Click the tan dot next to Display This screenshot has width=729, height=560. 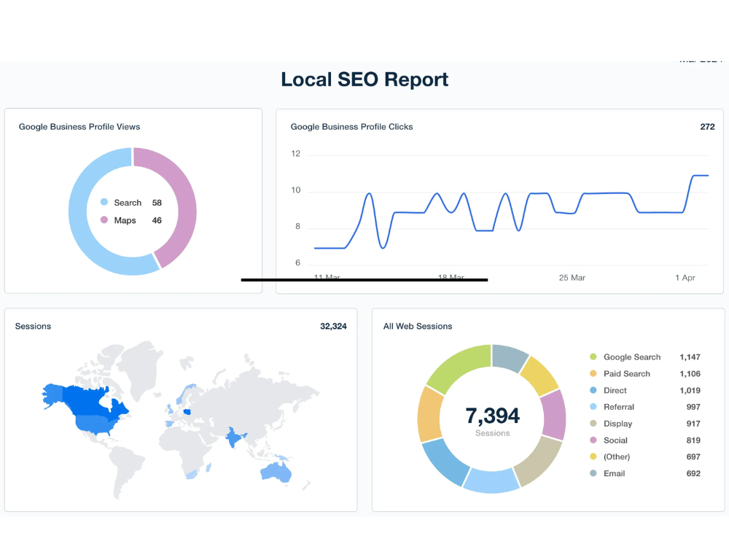593,424
